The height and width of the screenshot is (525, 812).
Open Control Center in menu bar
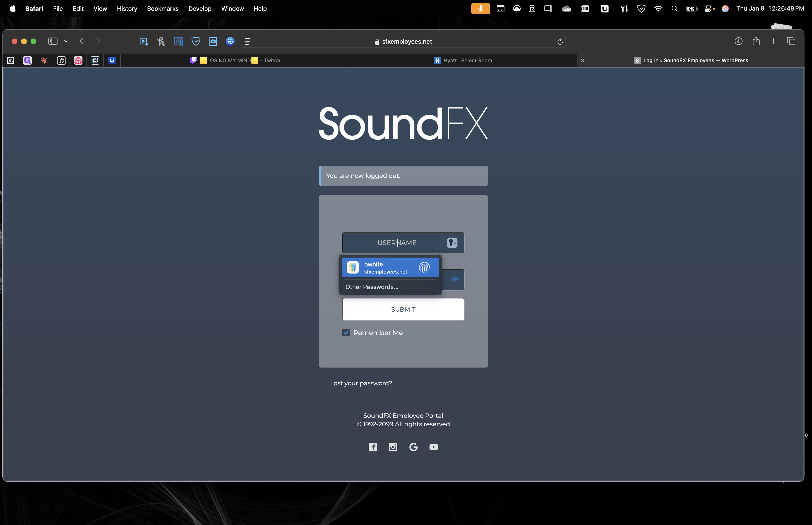(x=707, y=9)
